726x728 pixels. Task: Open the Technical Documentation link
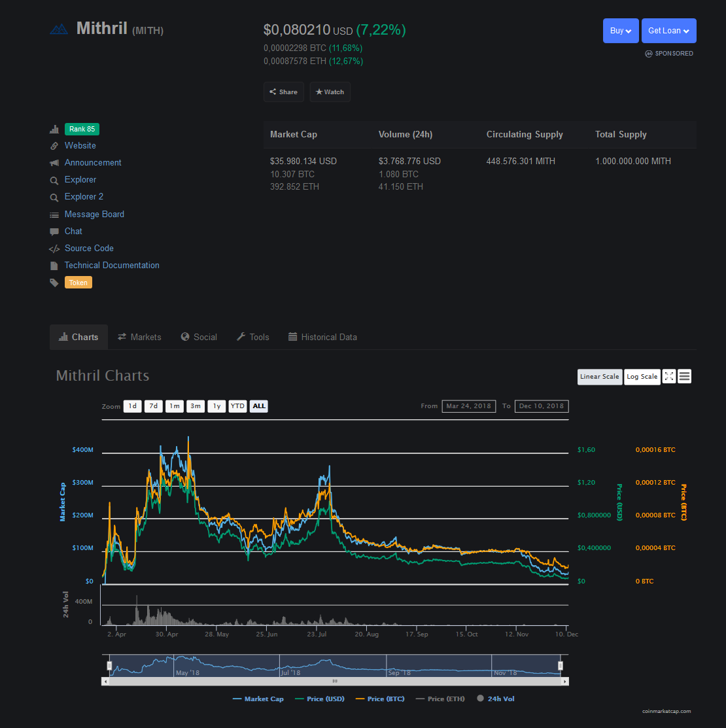click(112, 266)
